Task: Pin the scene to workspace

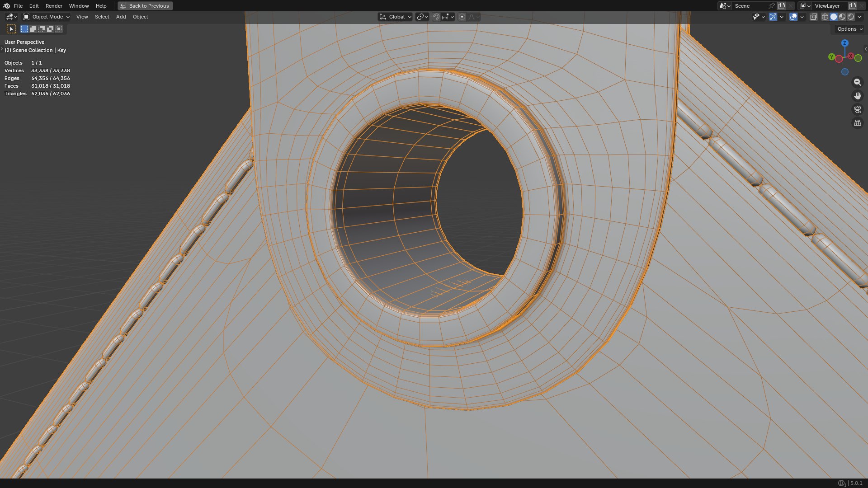Action: [x=772, y=6]
